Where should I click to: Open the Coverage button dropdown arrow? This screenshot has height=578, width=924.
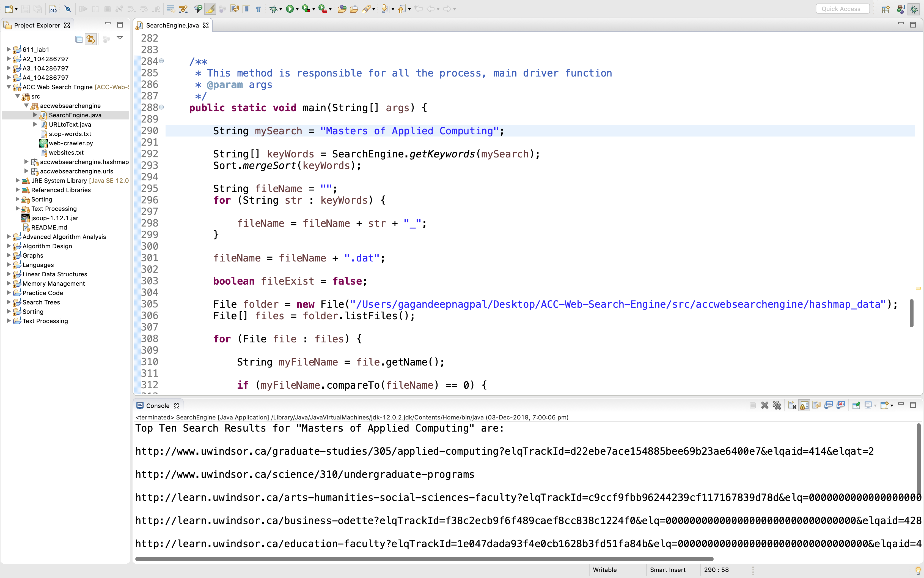[x=313, y=10]
